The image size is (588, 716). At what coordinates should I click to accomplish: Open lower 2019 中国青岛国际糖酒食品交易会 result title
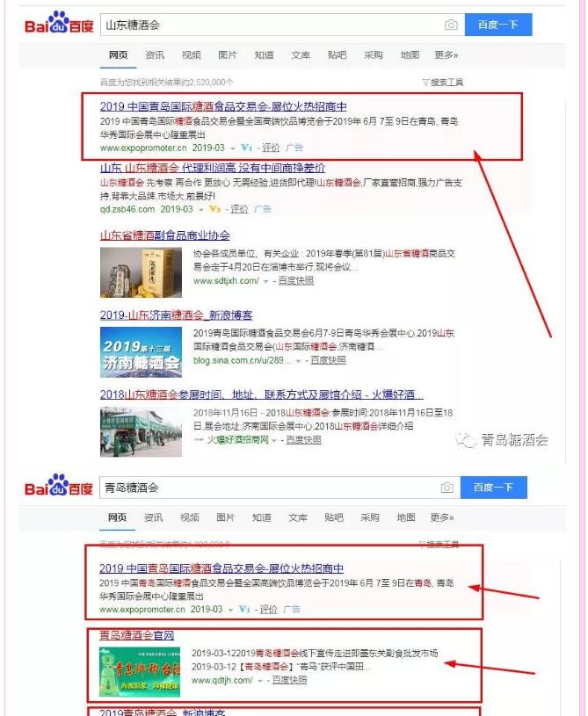[x=221, y=568]
